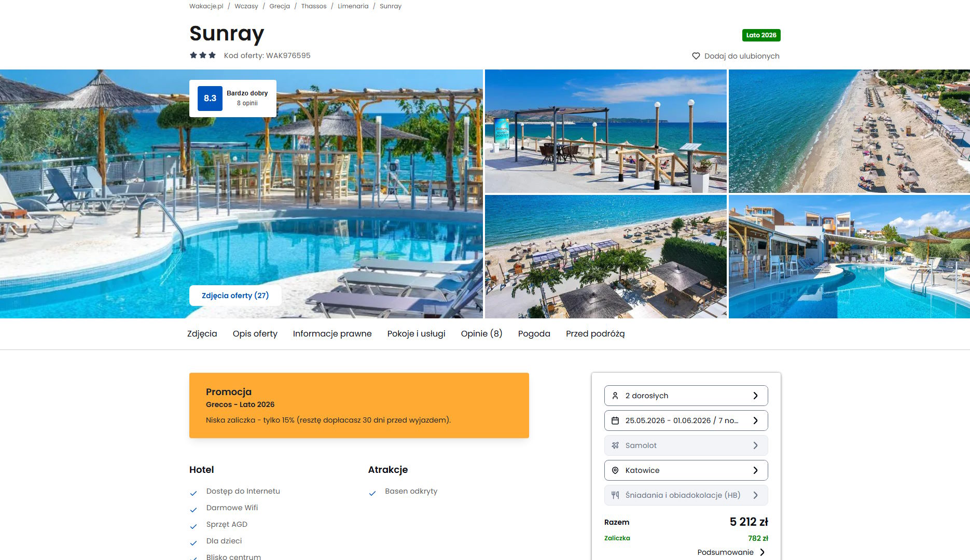This screenshot has width=970, height=560.
Task: Open the Pogoda tab
Action: 534,334
